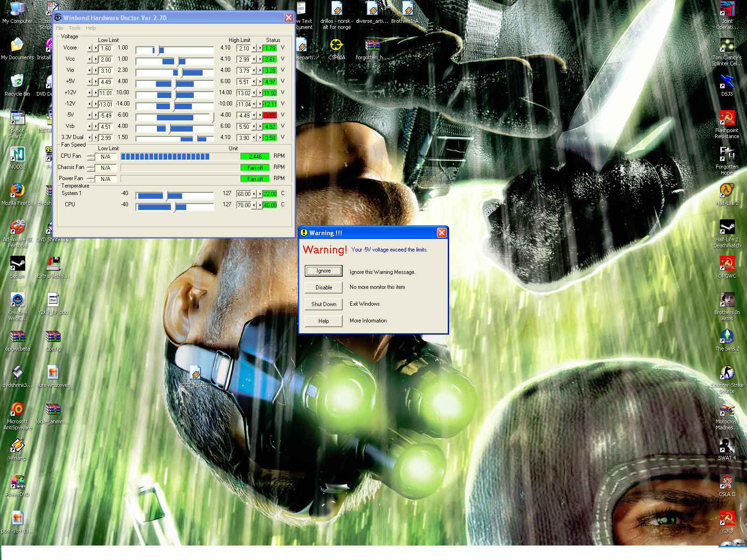Click the Chassis Fan 'Fan off' status
The height and width of the screenshot is (560, 747).
point(255,168)
